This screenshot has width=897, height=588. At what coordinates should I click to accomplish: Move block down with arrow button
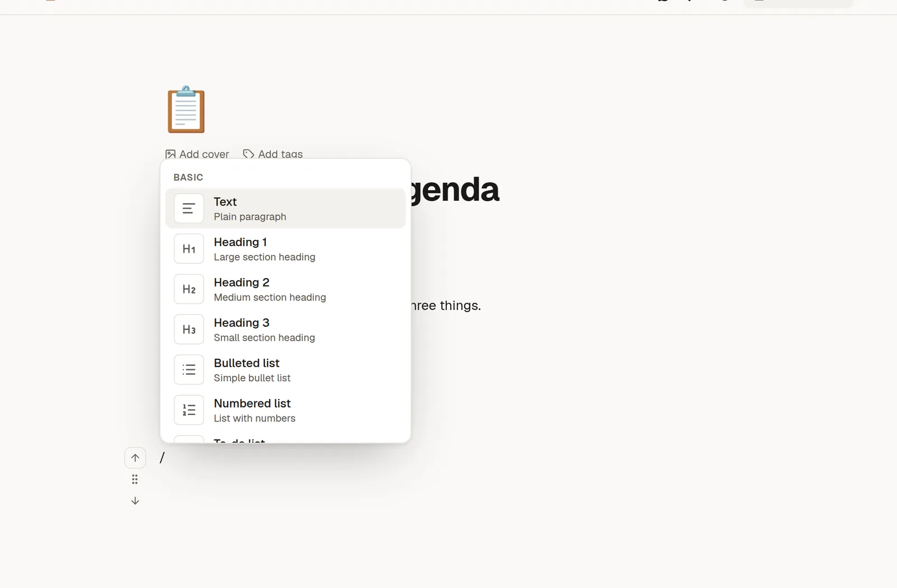pos(135,501)
